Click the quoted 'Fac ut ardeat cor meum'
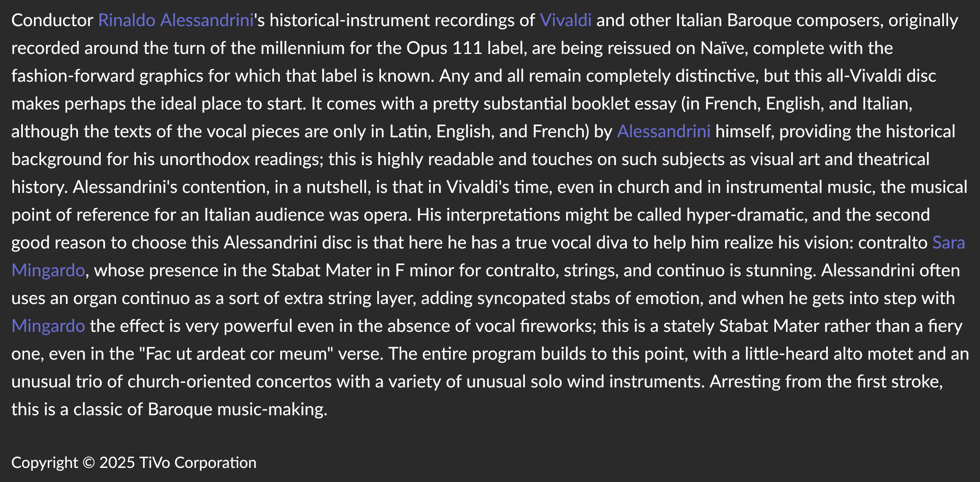This screenshot has width=980, height=482. tap(236, 354)
